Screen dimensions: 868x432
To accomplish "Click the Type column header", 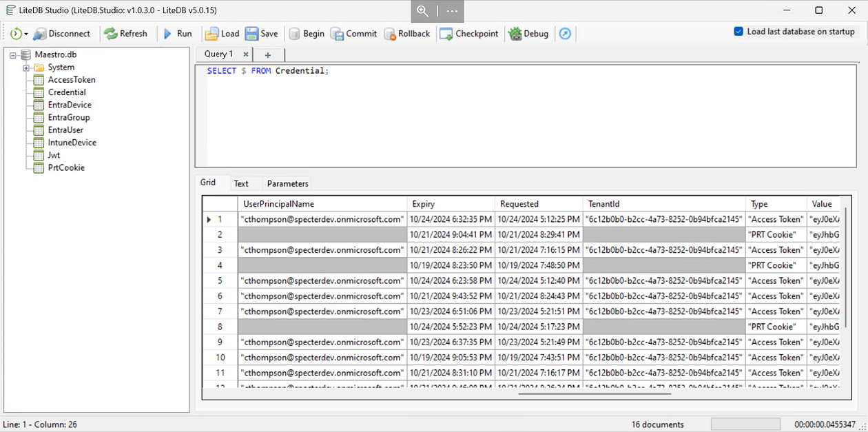I will [776, 204].
